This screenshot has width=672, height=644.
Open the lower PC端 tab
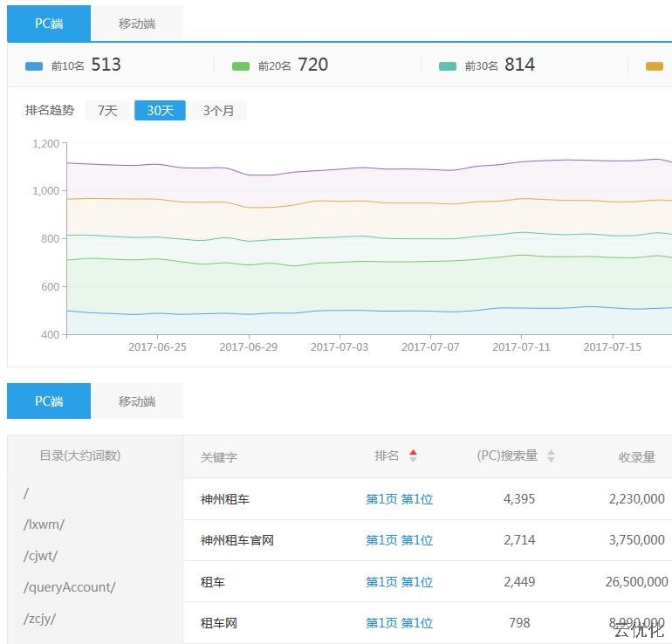(x=49, y=401)
